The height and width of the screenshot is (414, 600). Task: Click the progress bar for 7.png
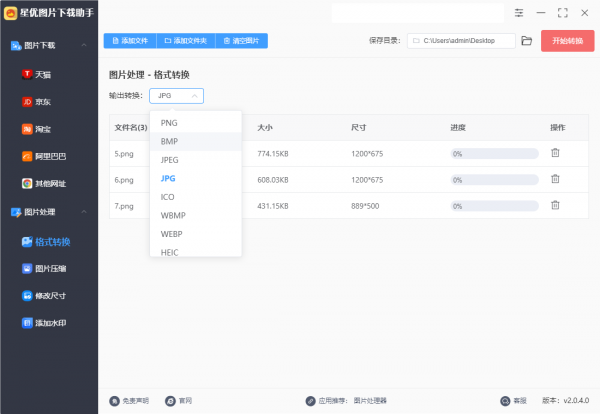pos(494,206)
